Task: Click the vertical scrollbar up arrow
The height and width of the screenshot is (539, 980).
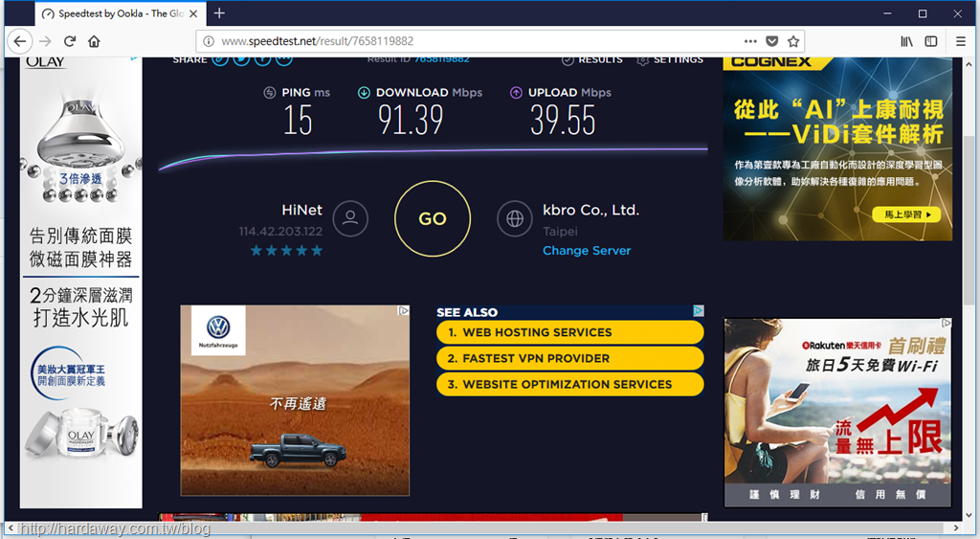Action: pyautogui.click(x=969, y=64)
